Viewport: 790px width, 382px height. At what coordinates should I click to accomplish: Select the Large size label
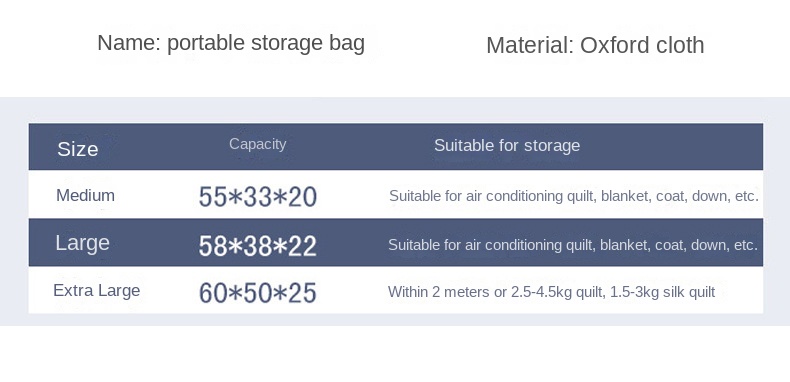pyautogui.click(x=82, y=243)
